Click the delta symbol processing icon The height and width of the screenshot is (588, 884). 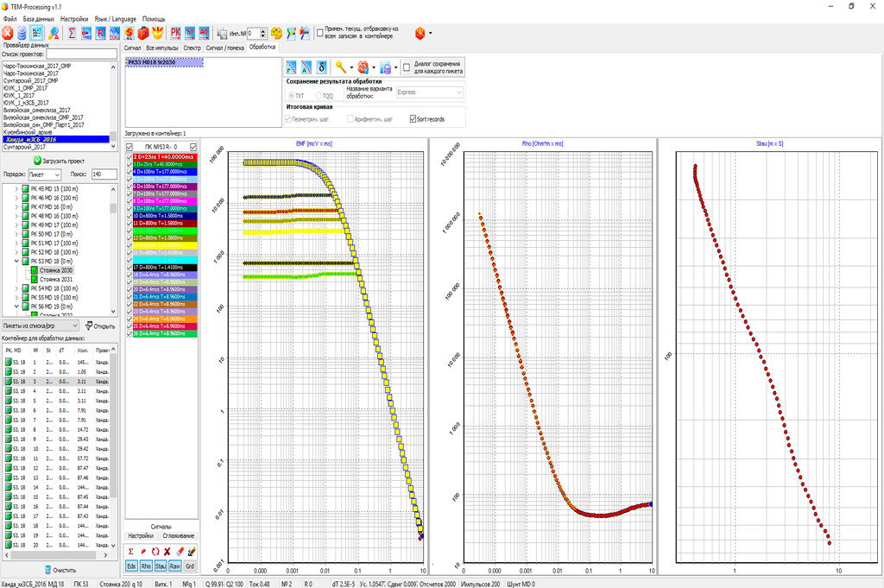pyautogui.click(x=321, y=66)
